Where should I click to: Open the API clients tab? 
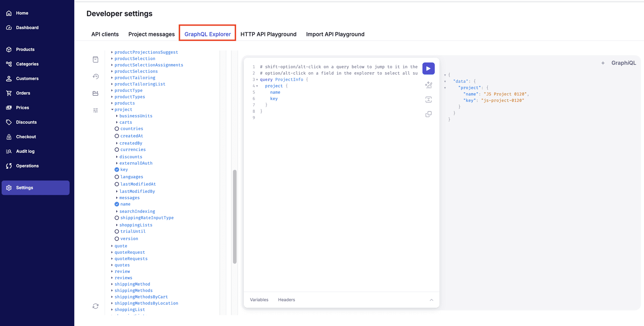pos(105,34)
